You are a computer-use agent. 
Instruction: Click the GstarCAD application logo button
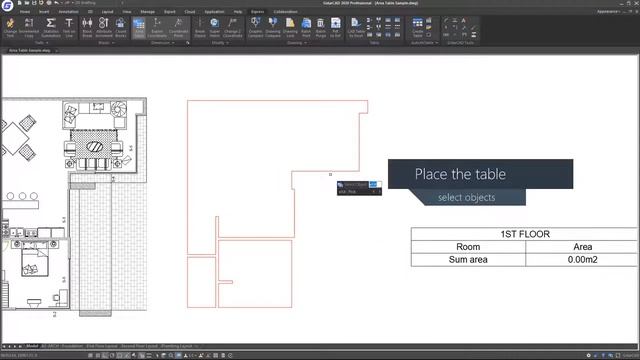(x=7, y=6)
